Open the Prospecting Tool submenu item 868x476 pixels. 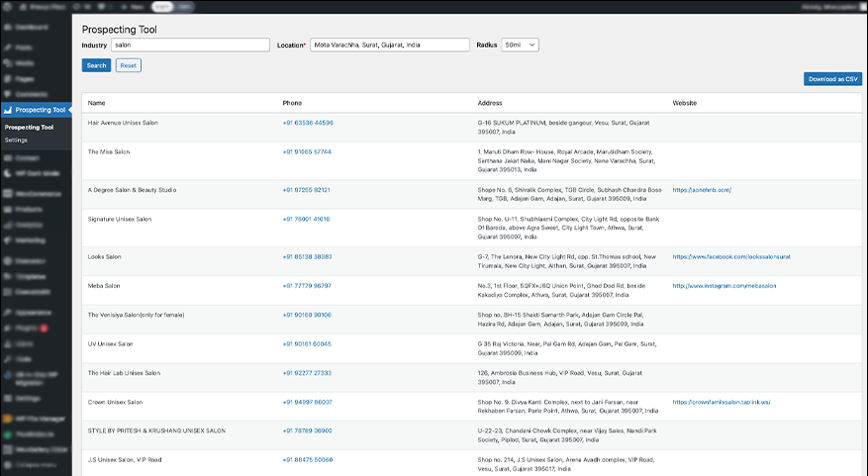pyautogui.click(x=29, y=128)
